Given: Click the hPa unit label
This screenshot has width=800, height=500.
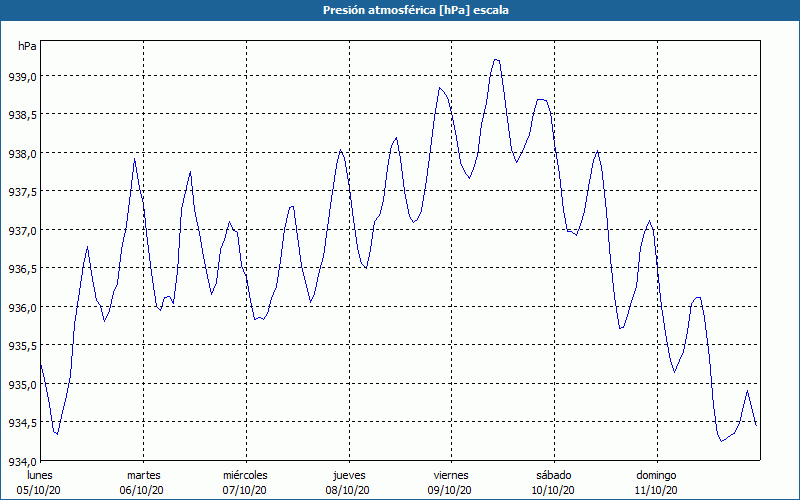Looking at the screenshot, I should 27,46.
